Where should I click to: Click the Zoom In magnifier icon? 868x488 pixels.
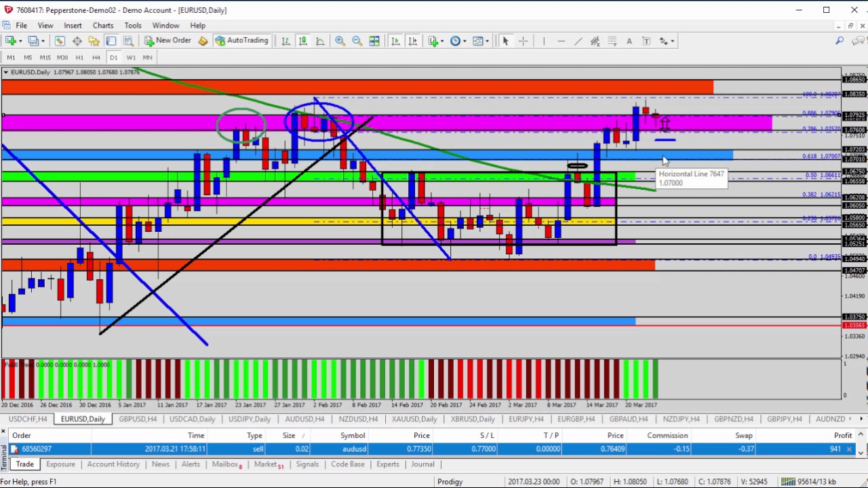coord(340,41)
